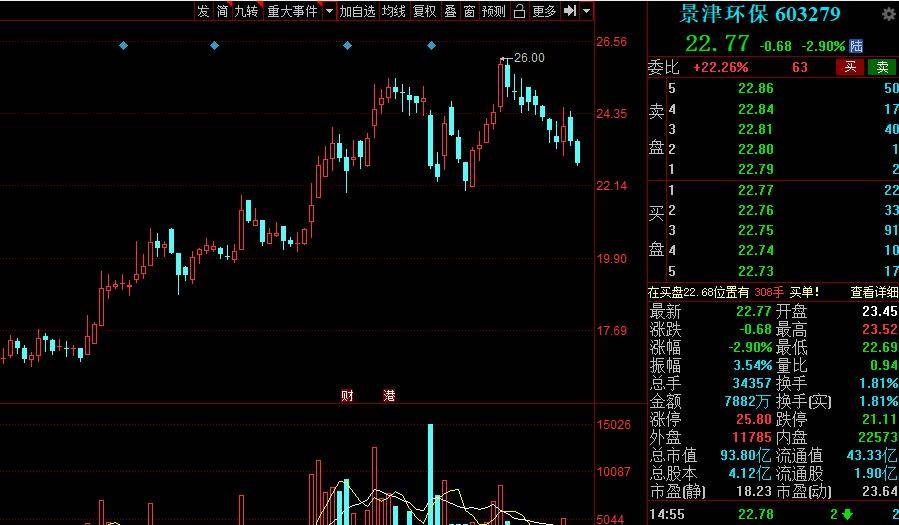The width and height of the screenshot is (899, 525).
Task: Expand the dropdown arrow next to 重大事件
Action: tap(329, 11)
